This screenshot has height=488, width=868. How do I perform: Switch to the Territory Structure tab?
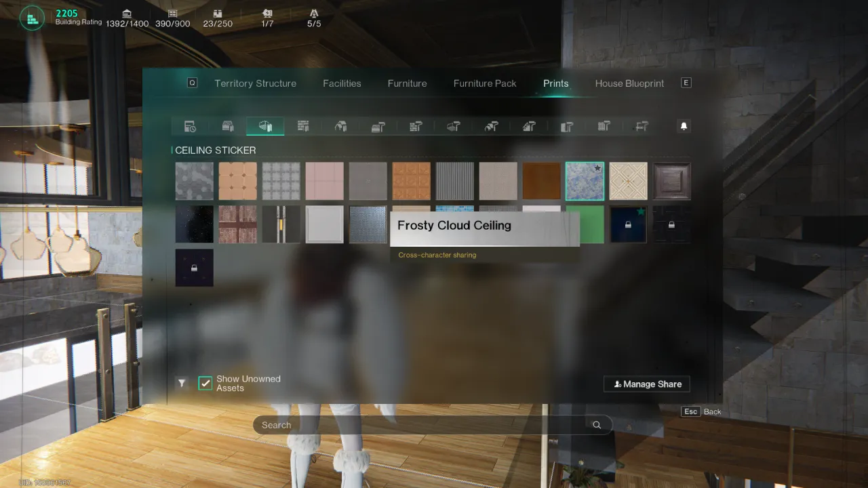tap(256, 83)
